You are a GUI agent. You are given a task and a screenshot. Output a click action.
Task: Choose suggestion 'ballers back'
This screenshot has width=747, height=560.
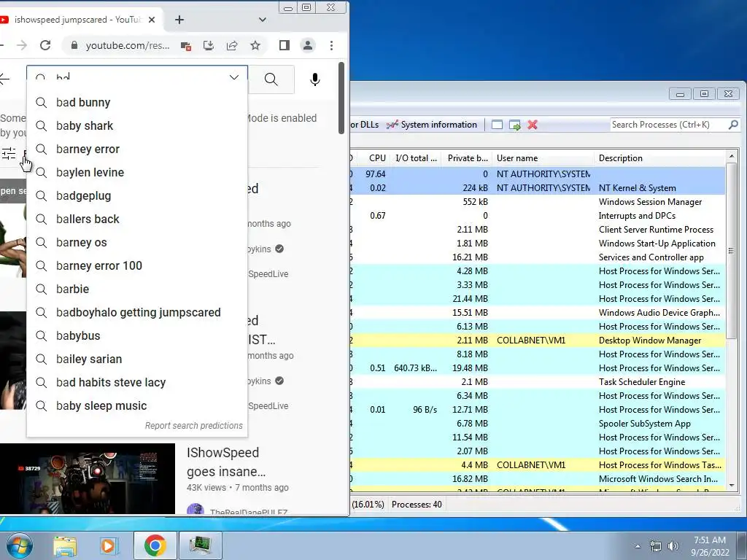coord(137,219)
